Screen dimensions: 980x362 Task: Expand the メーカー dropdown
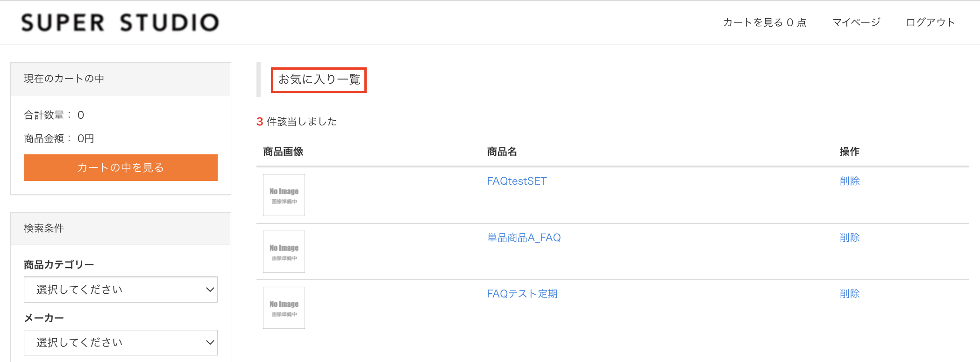(x=121, y=342)
